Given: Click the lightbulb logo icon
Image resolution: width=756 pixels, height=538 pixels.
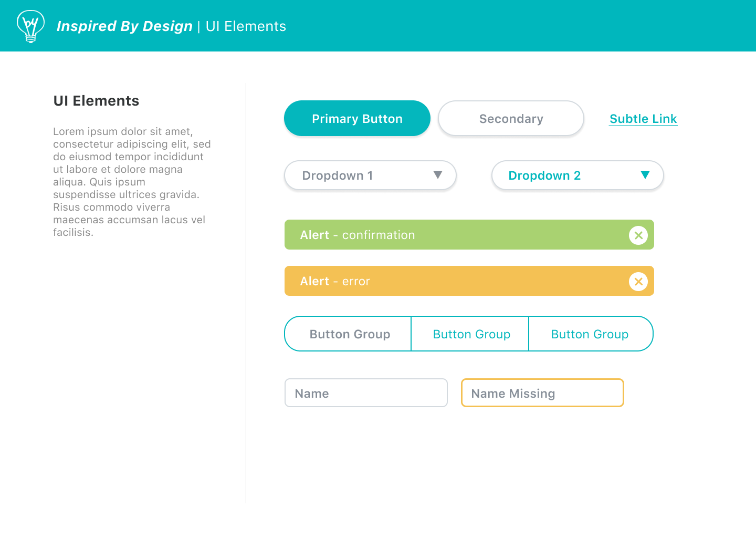Looking at the screenshot, I should pyautogui.click(x=30, y=26).
